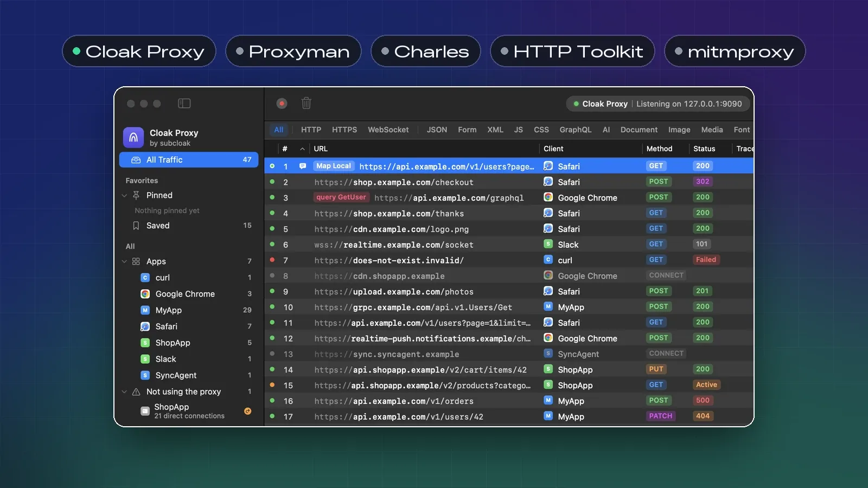Screen dimensions: 868x488
Task: Click the warning icon next to Not using the proxy
Action: click(x=136, y=391)
